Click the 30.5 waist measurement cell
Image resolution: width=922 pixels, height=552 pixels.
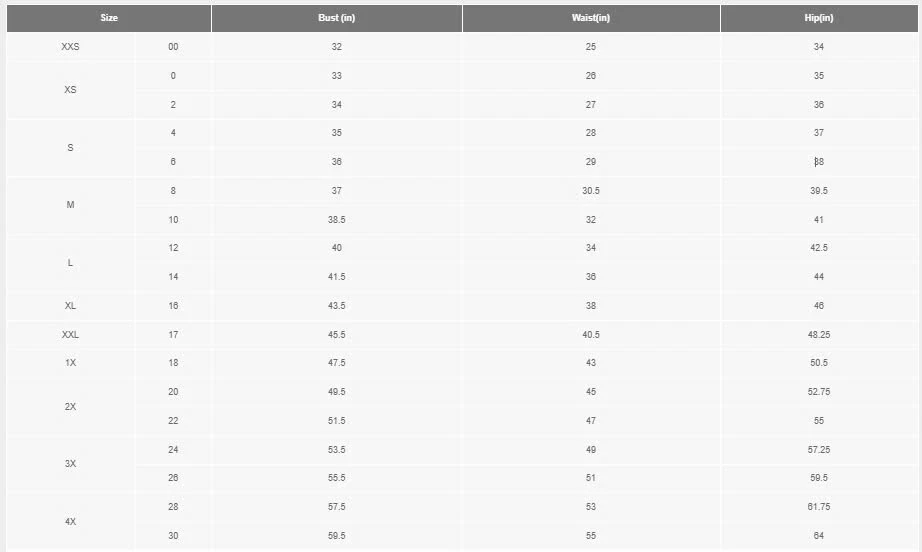click(x=590, y=191)
